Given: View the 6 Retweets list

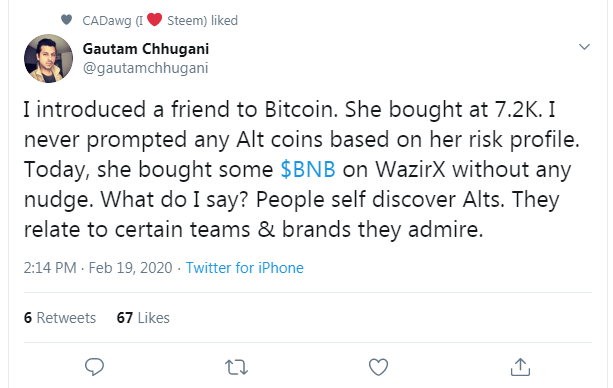Looking at the screenshot, I should [60, 318].
